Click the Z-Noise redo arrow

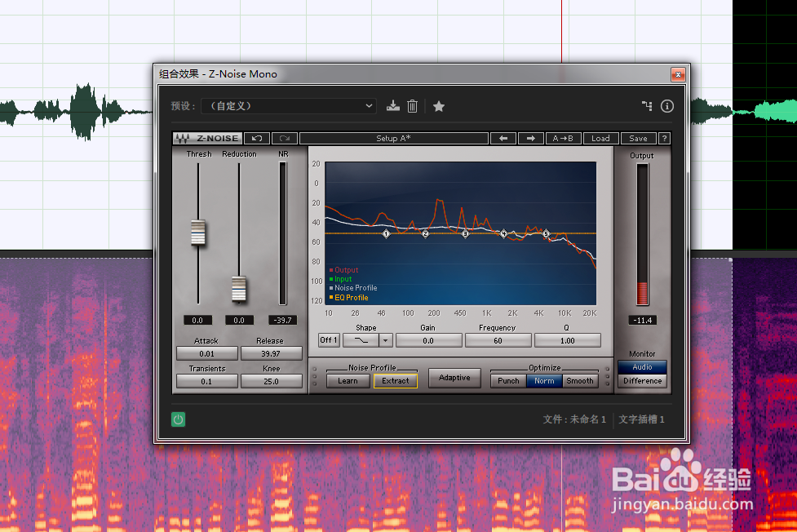pyautogui.click(x=285, y=139)
